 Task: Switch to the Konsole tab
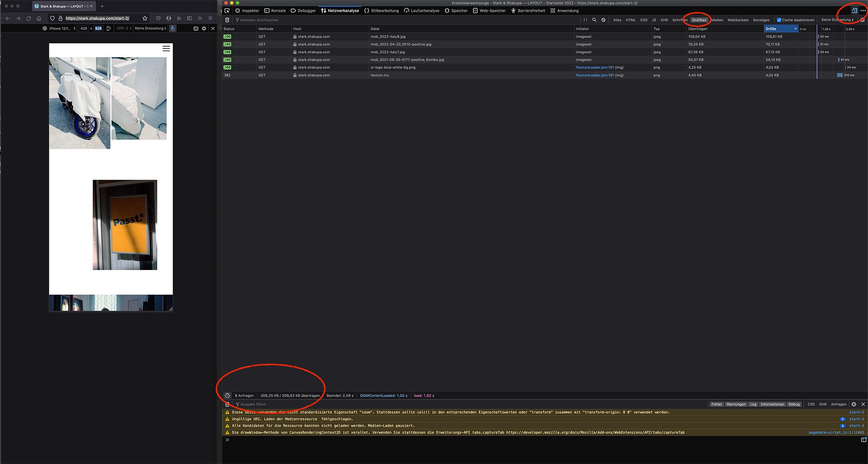click(275, 10)
